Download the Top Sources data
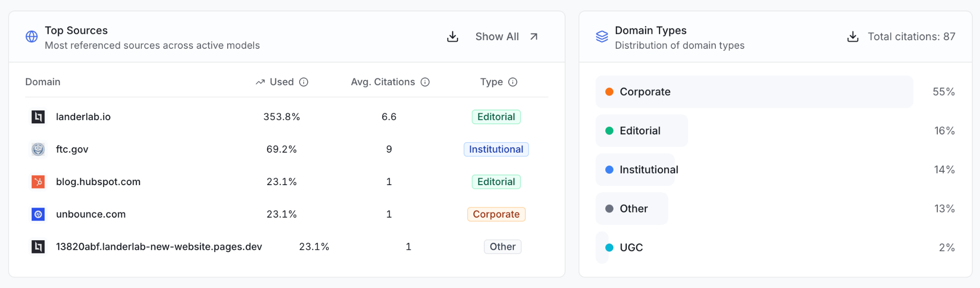The height and width of the screenshot is (288, 980). click(x=453, y=37)
